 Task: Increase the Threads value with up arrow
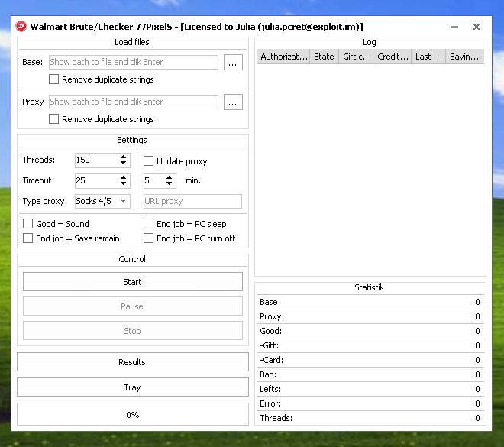(x=124, y=157)
